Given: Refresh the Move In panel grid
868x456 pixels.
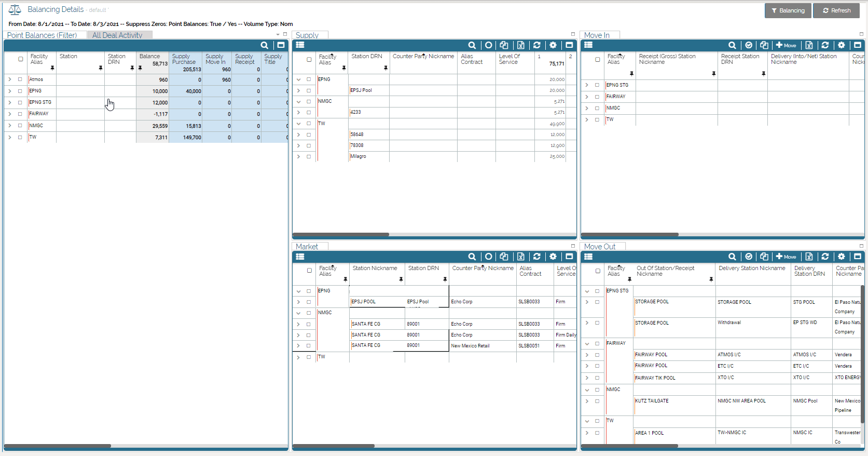Looking at the screenshot, I should (825, 45).
